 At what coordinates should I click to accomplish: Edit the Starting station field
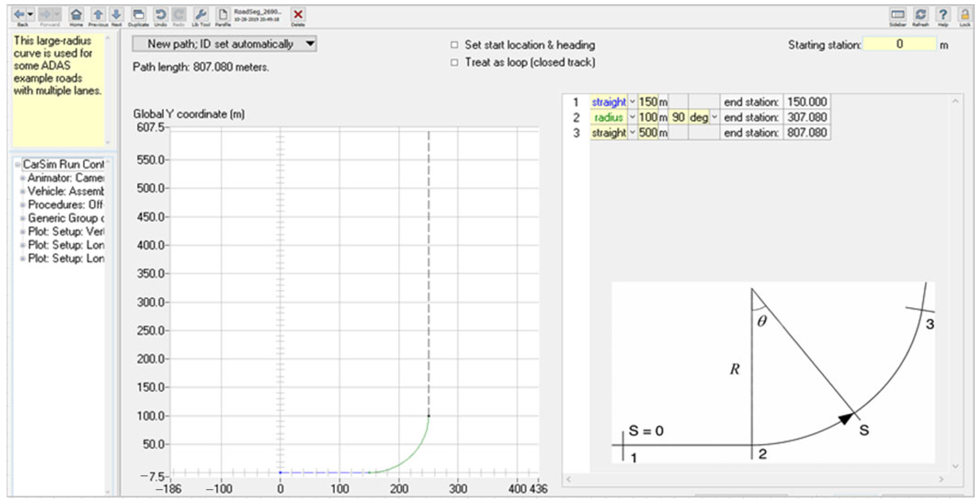coord(899,44)
